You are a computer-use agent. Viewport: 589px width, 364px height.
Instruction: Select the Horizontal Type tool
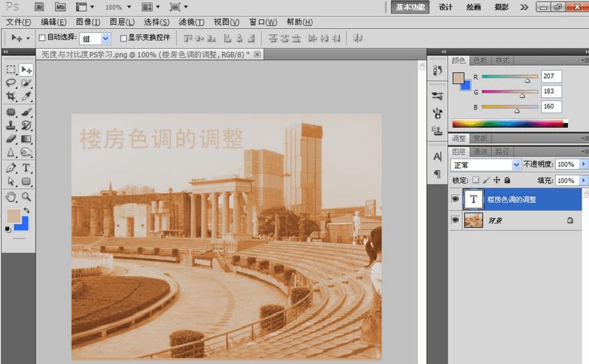26,168
